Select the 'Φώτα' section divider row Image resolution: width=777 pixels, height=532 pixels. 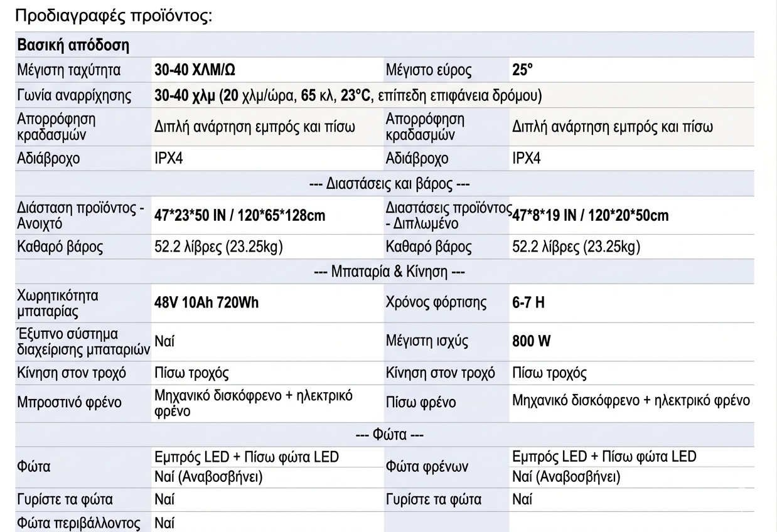(x=390, y=434)
